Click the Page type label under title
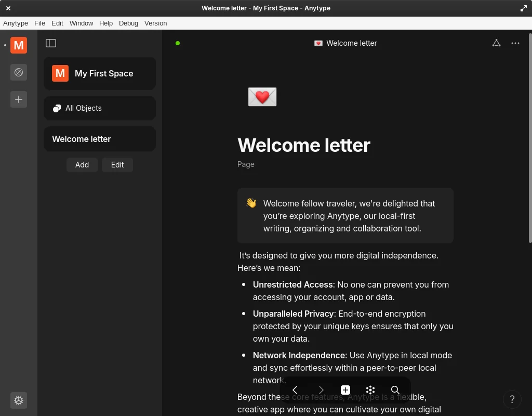 246,164
